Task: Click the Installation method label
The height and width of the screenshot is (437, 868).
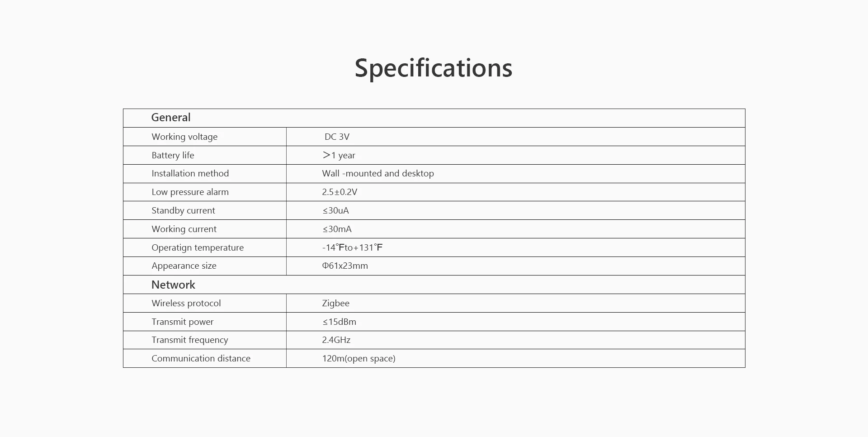Action: [x=190, y=173]
